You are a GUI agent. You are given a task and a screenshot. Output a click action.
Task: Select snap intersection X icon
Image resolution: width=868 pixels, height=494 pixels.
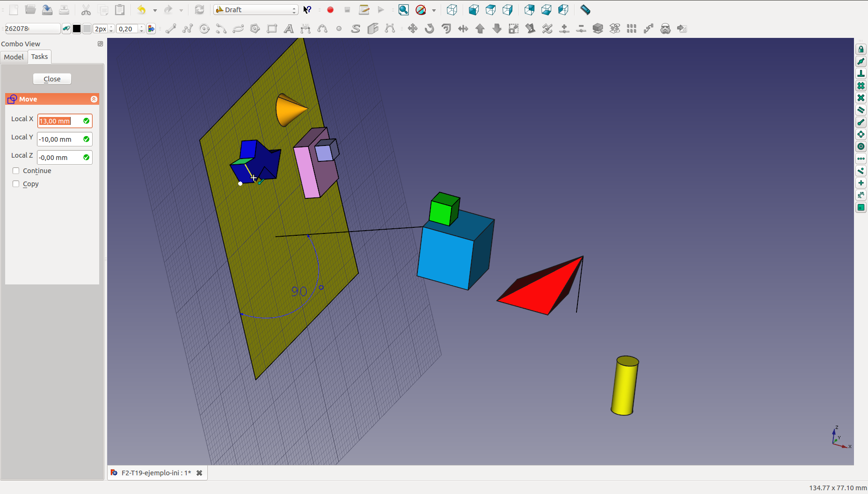861,98
